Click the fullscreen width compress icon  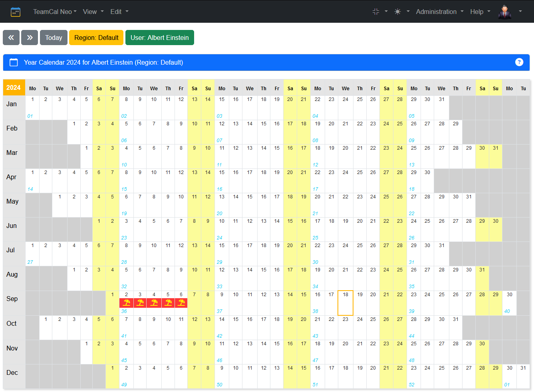point(376,12)
